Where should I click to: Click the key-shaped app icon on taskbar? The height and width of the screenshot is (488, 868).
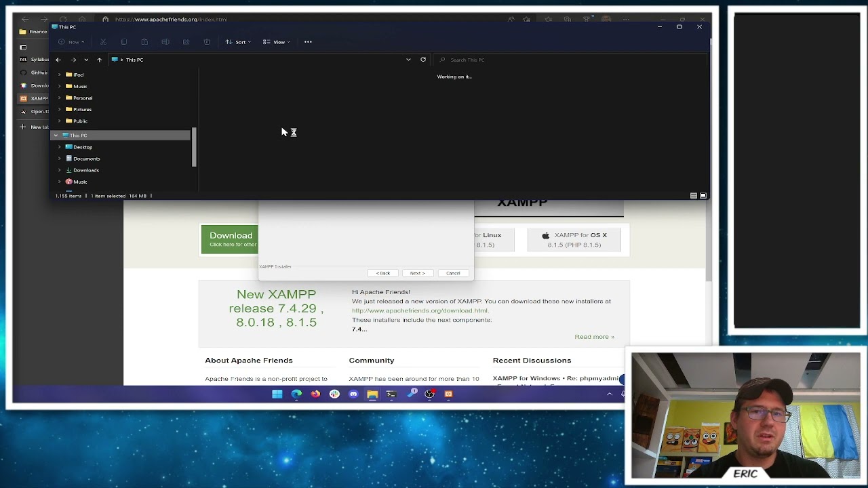pos(412,394)
